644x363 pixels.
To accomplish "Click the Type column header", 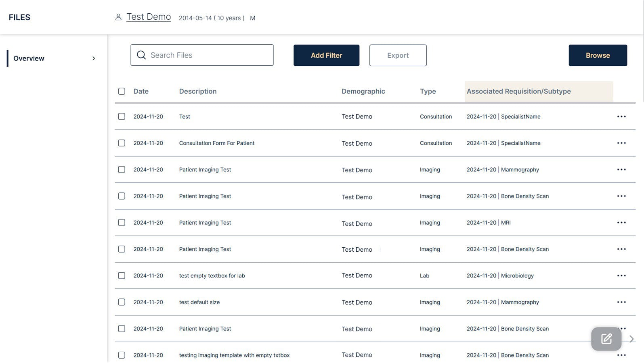I will coord(428,91).
